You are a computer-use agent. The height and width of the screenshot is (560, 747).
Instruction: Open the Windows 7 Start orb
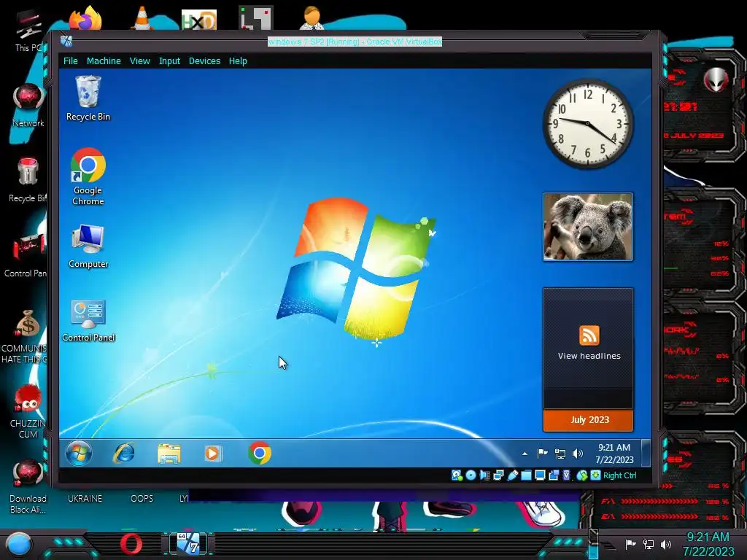click(79, 453)
